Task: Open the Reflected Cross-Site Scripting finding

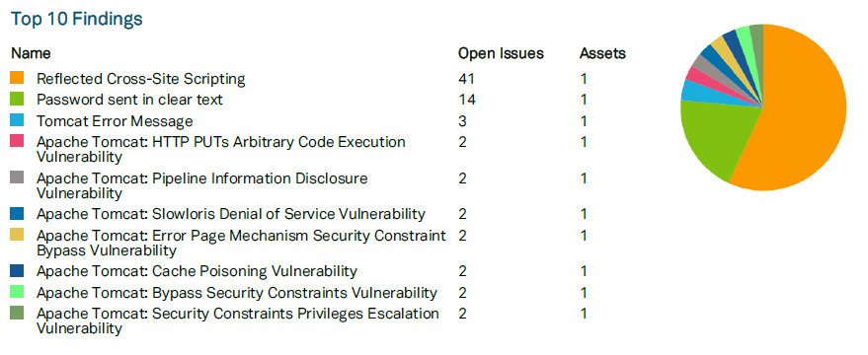Action: coord(140,79)
